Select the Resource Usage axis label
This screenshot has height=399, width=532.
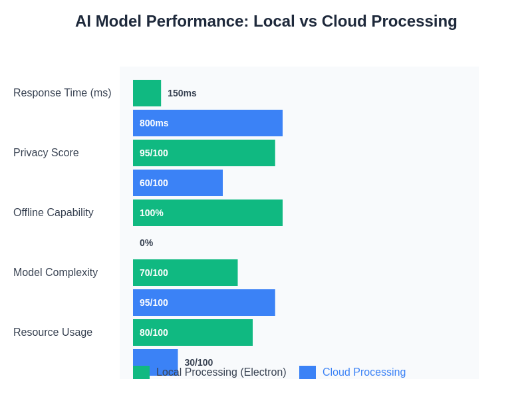[x=53, y=332]
